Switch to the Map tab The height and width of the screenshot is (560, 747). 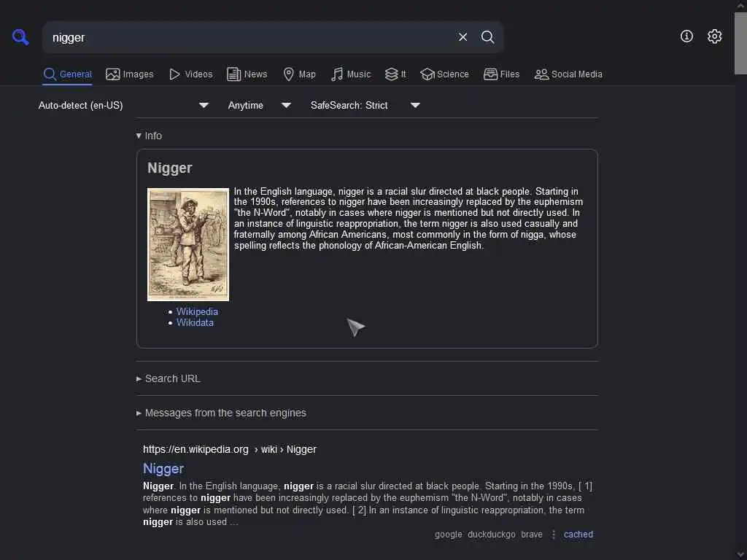[x=299, y=74]
